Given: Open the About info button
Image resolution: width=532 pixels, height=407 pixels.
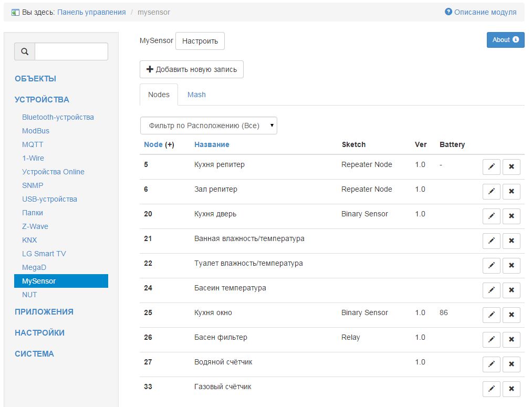Looking at the screenshot, I should coord(505,40).
